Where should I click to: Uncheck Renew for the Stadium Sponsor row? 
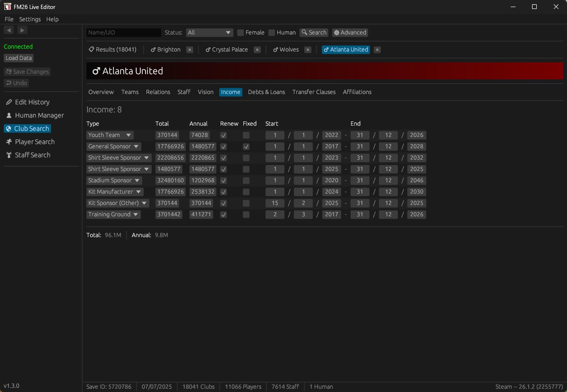click(x=223, y=180)
